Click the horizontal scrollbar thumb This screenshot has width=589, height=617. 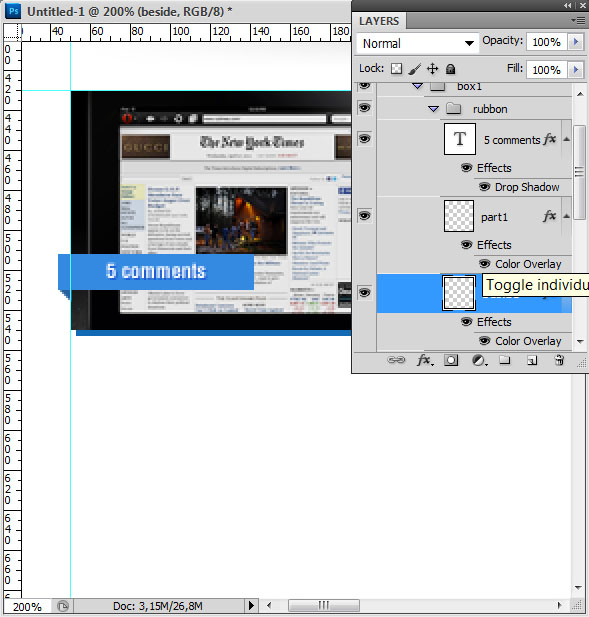(x=323, y=606)
